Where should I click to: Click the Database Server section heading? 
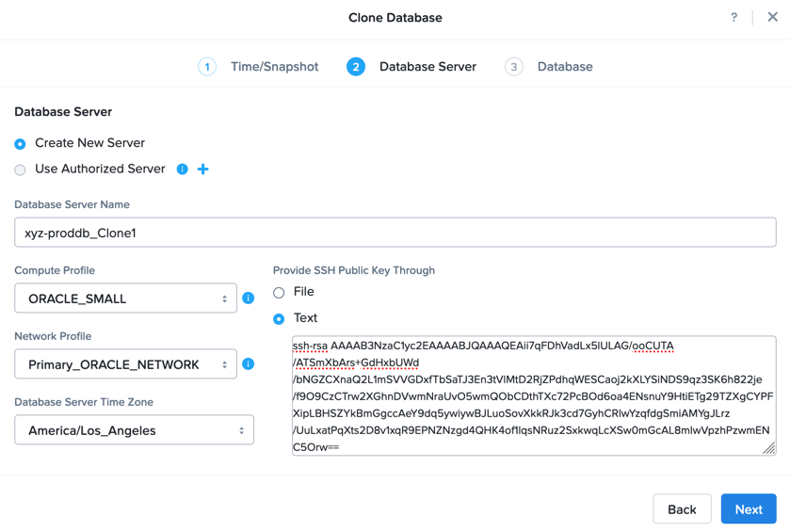click(63, 112)
